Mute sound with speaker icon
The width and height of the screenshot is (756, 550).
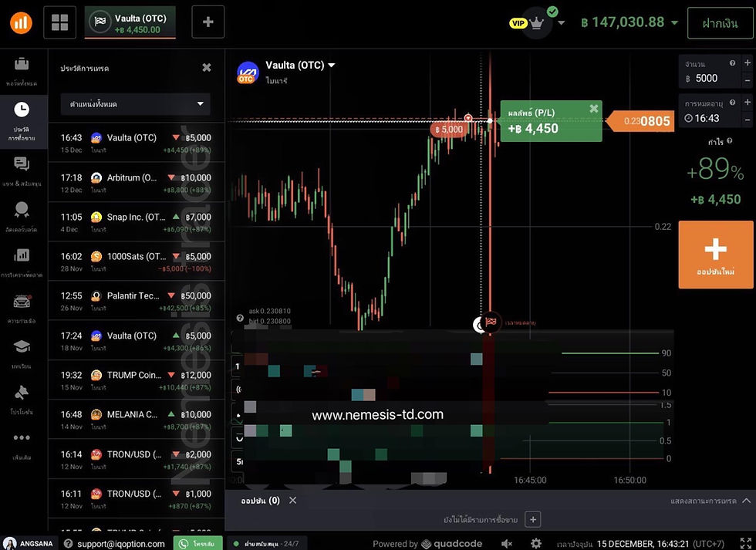[506, 544]
